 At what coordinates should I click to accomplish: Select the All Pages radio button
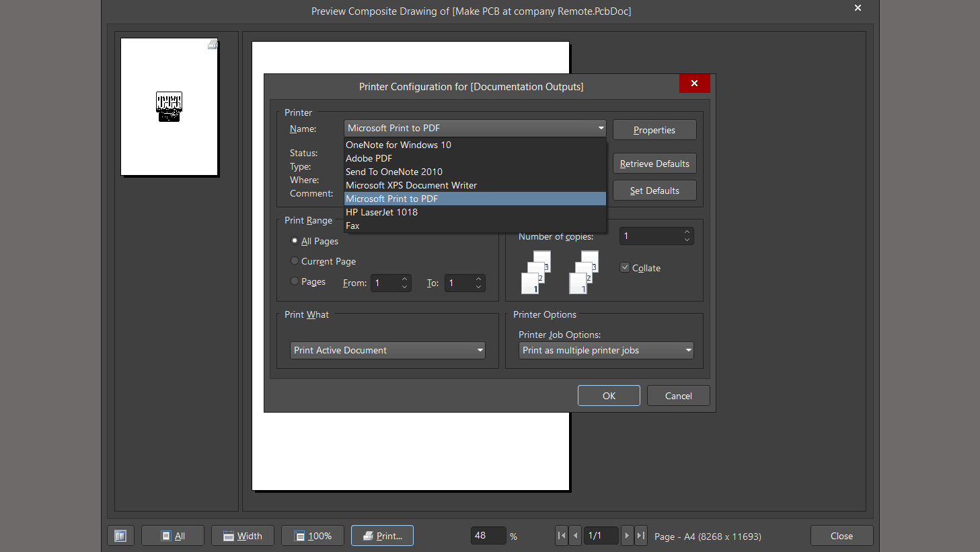(x=295, y=240)
